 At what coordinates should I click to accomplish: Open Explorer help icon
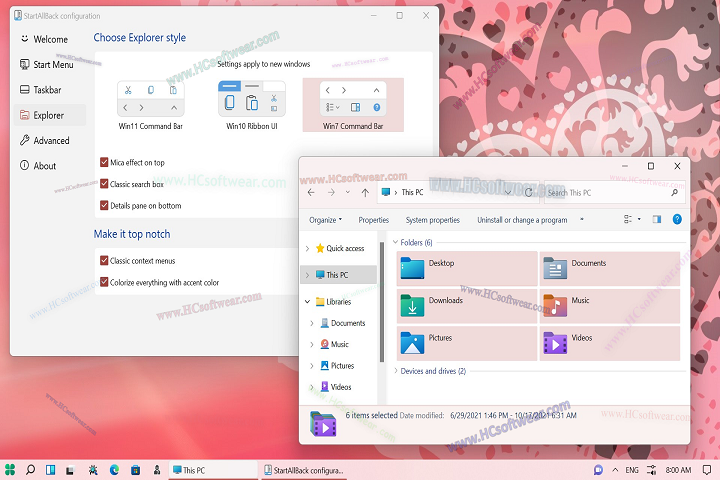coord(677,219)
